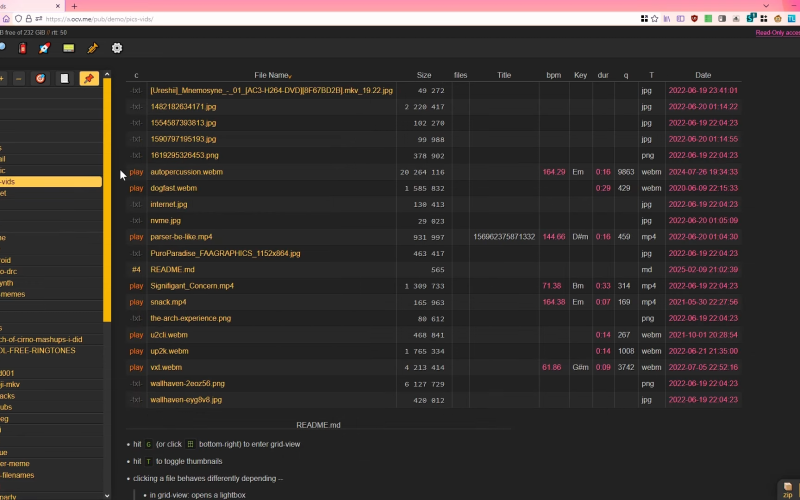Open the pencil new-file toolbar icon

93,48
